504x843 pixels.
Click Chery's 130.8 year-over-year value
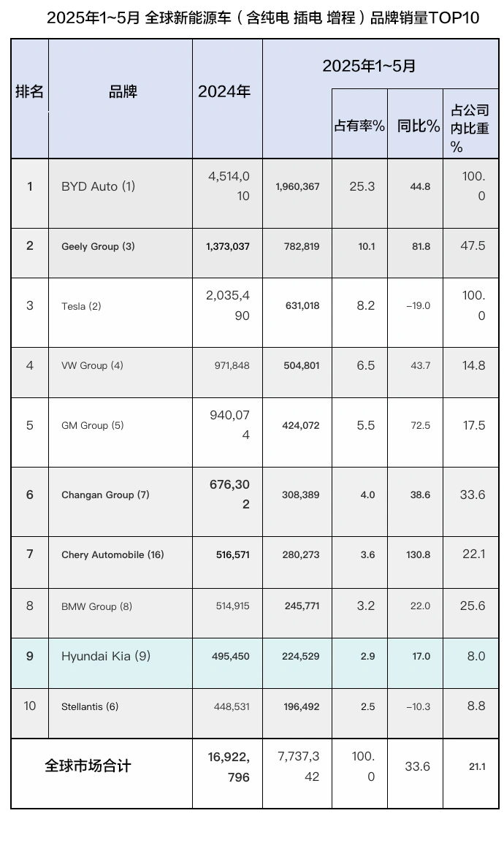[418, 554]
